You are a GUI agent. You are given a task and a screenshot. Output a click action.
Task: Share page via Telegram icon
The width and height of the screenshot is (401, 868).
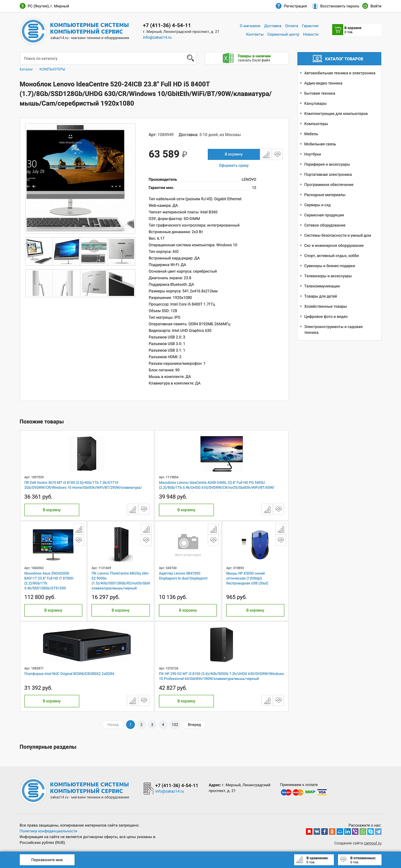click(378, 832)
